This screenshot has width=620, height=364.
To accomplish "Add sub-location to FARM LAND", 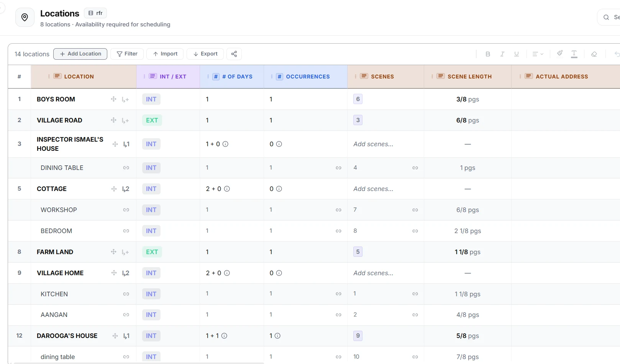I will coord(125,252).
